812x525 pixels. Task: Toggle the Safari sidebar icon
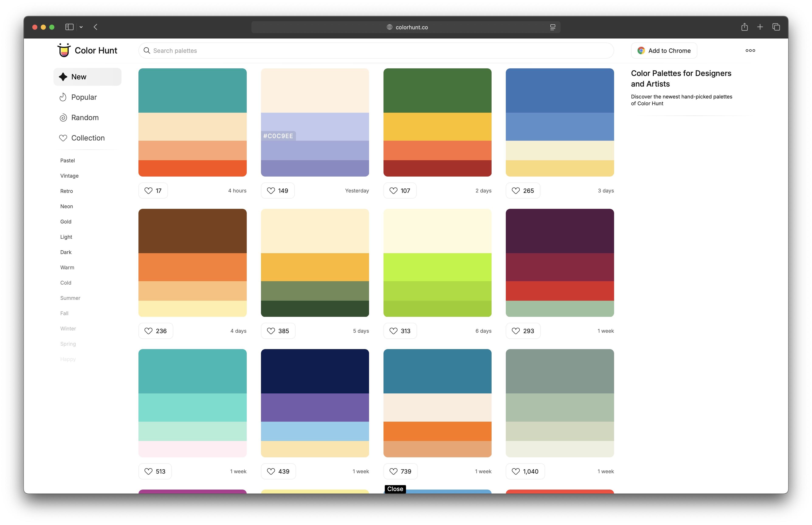69,27
